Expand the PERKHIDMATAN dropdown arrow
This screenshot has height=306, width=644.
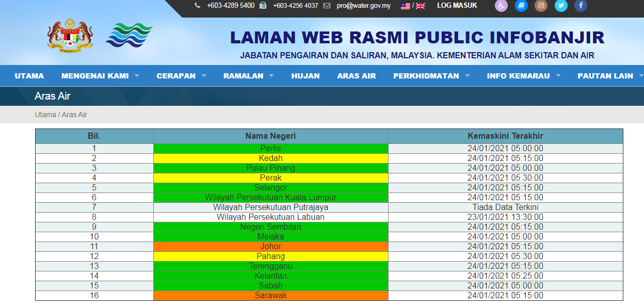[x=467, y=76]
